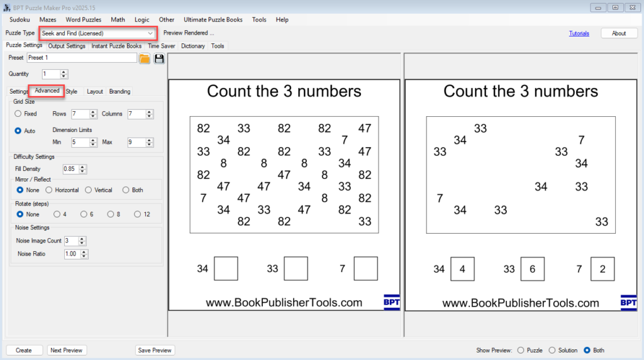This screenshot has height=360, width=644.
Task: Click BPT logo in left puzzle preview
Action: 391,302
